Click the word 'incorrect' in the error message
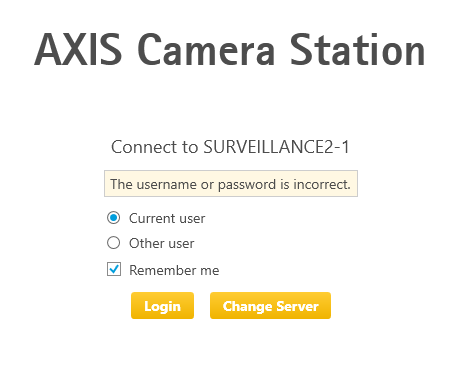 pyautogui.click(x=322, y=184)
